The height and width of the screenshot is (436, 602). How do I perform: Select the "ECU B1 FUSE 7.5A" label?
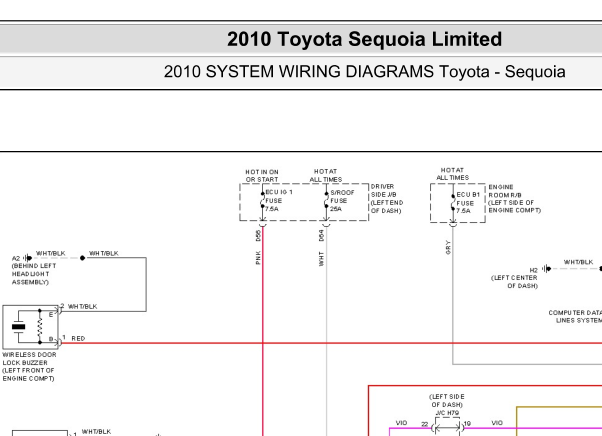tap(468, 203)
